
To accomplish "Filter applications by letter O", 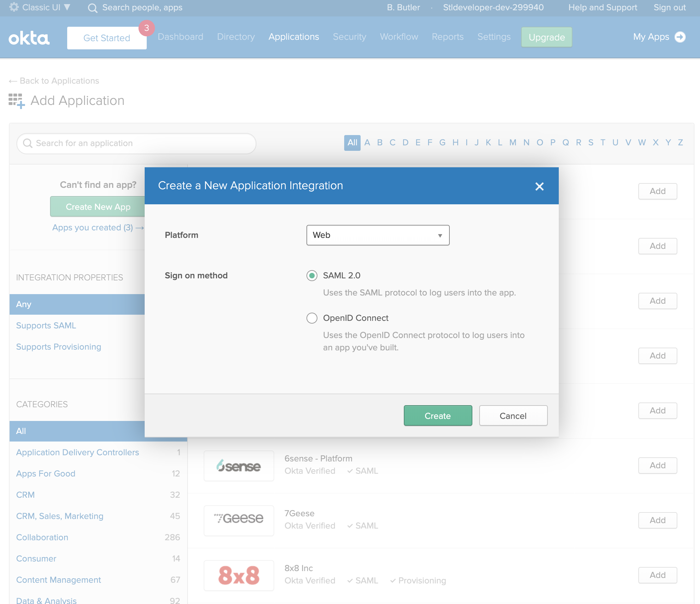I will (540, 143).
